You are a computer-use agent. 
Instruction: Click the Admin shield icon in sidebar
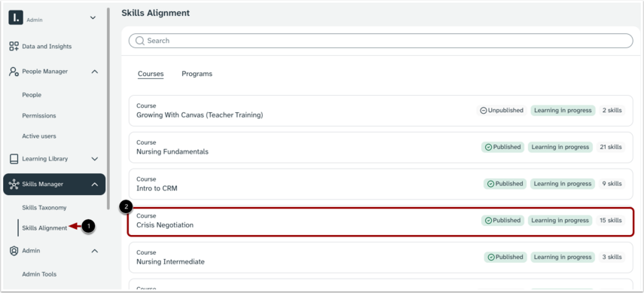(14, 251)
